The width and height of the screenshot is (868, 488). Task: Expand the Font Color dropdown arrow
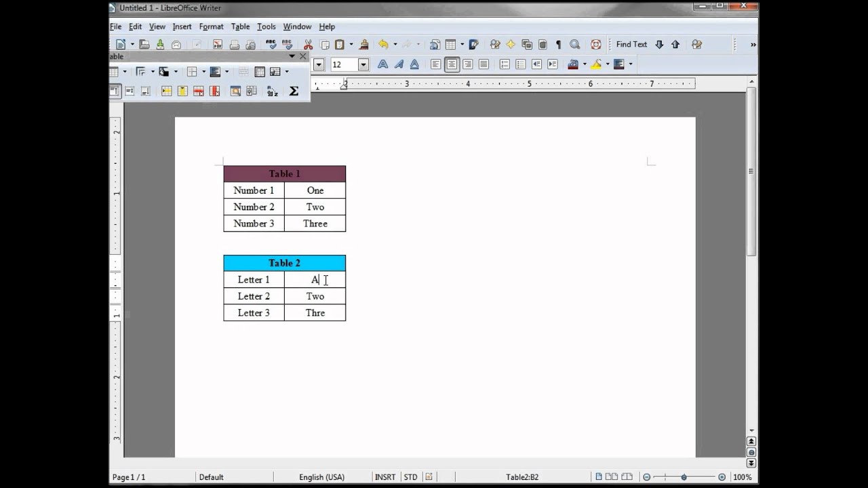click(x=585, y=64)
